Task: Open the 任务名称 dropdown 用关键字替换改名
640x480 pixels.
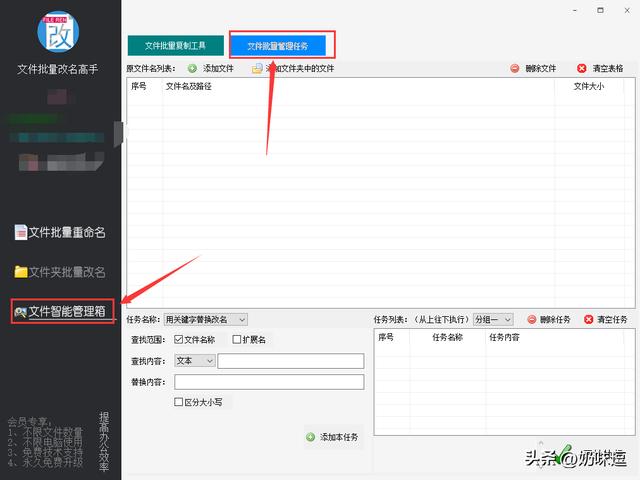Action: (x=205, y=320)
